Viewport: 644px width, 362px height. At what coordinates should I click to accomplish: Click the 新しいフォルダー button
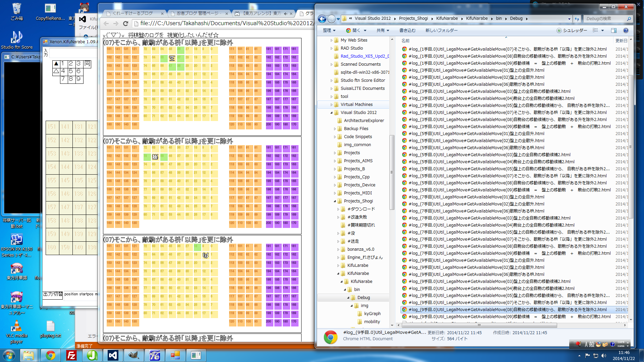(441, 31)
